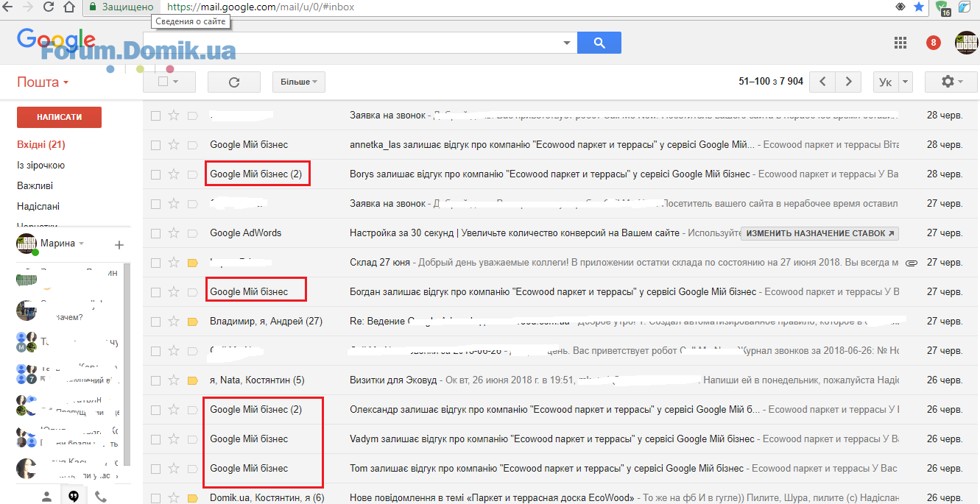Open the Богдан залишає відгук email subject
Viewport: 980px width, 504px height.
pos(553,292)
